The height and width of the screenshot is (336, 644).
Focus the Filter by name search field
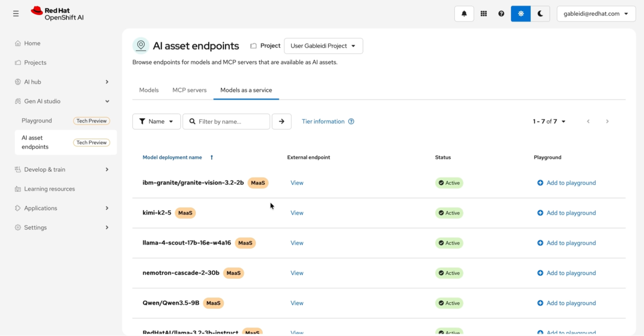pos(226,121)
